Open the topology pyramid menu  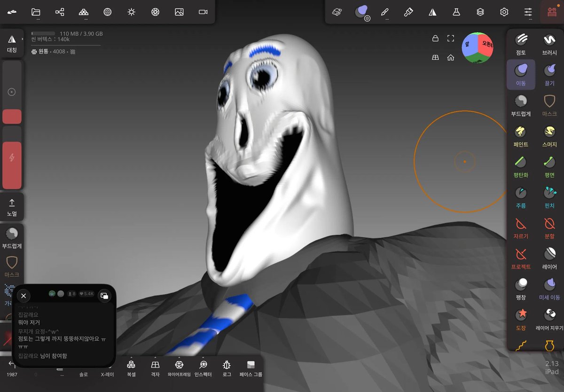[x=84, y=12]
